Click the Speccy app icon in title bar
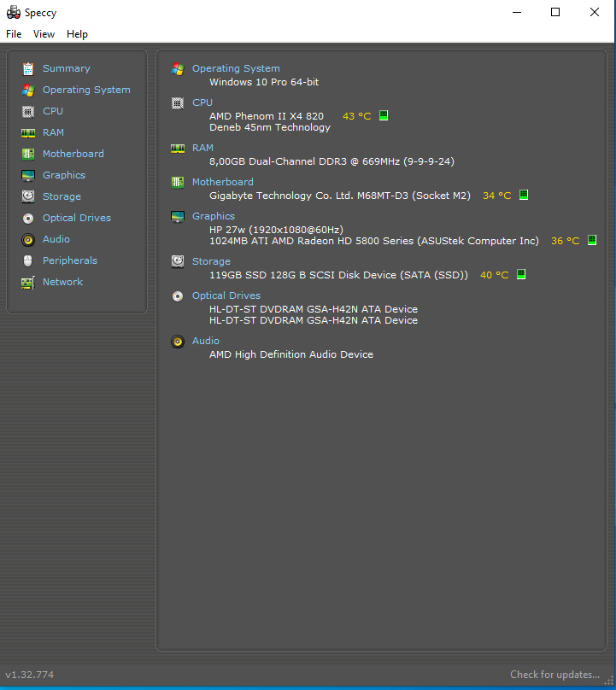 point(14,12)
